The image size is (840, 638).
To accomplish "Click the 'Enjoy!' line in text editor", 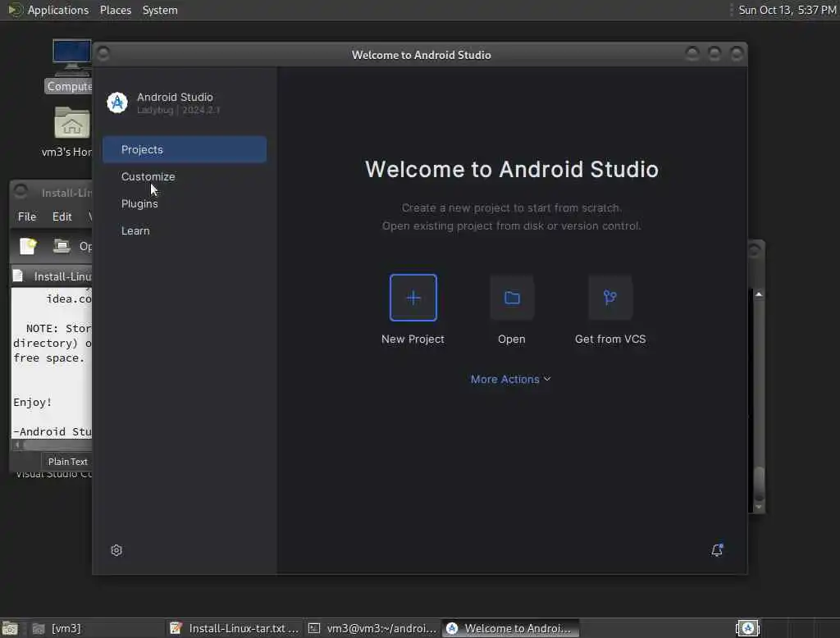I will coord(33,403).
